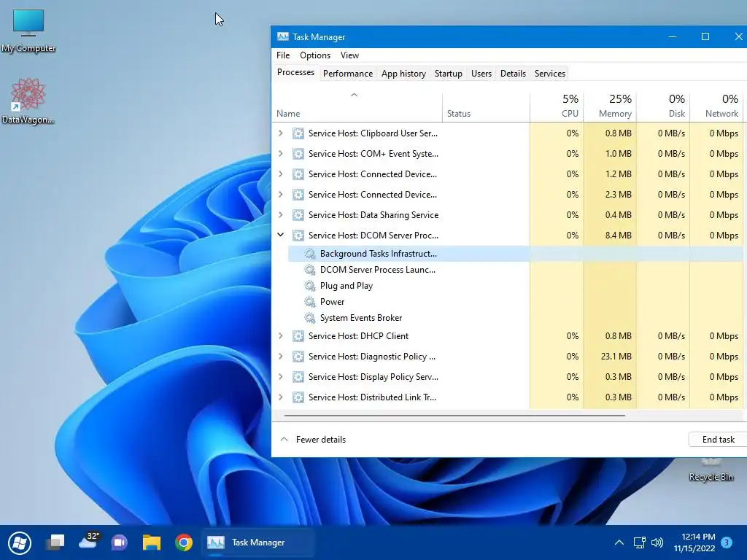
Task: Click gear icon of Data Sharing Service row
Action: tap(298, 215)
